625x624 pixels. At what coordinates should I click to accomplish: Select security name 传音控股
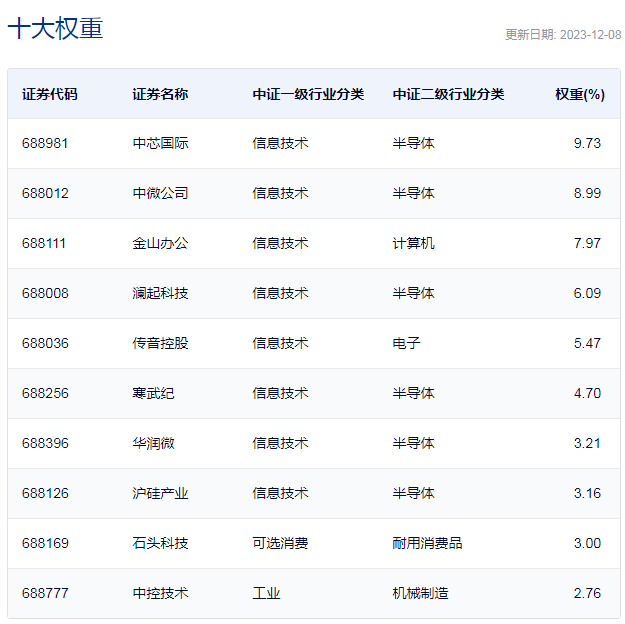160,343
